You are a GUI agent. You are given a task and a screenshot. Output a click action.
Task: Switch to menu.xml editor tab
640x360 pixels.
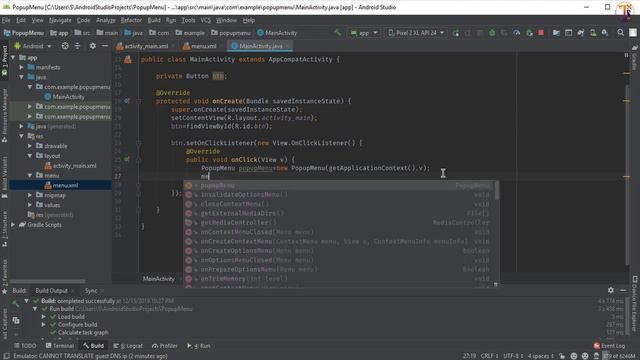point(203,46)
